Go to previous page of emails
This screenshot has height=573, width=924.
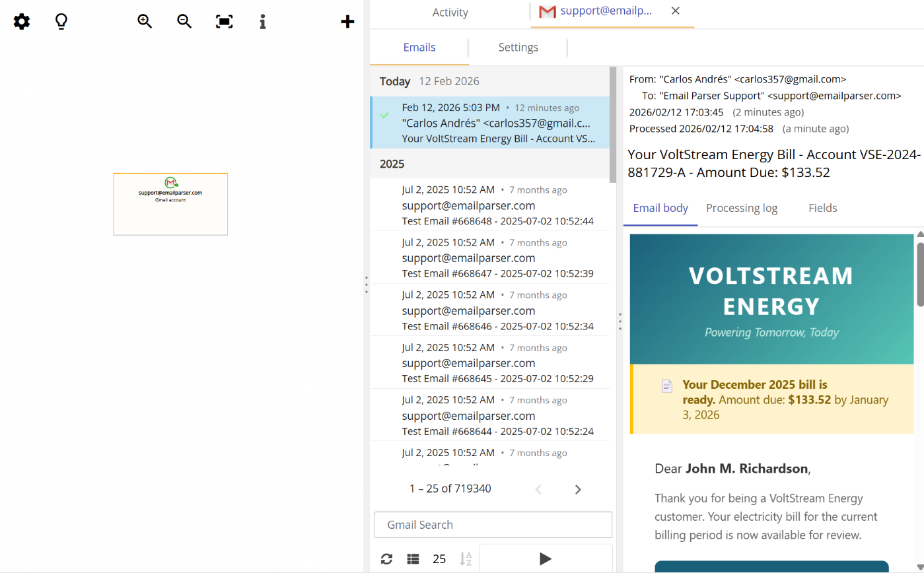(x=538, y=489)
